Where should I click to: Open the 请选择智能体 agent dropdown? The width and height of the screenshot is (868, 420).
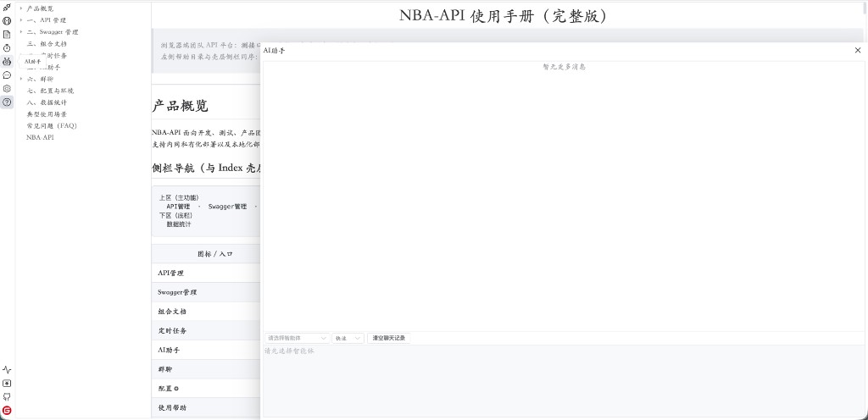pos(297,338)
